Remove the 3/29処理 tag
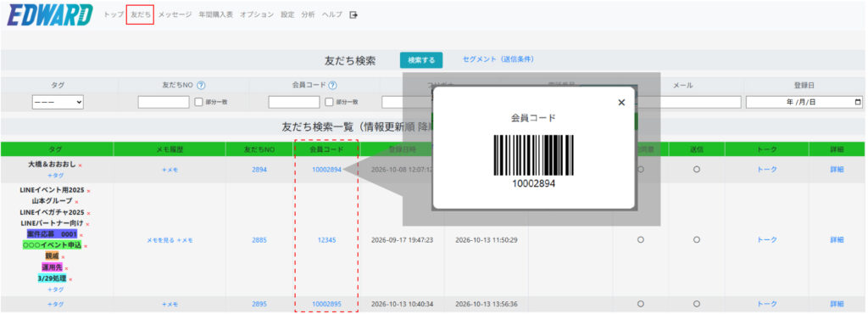 tap(70, 280)
